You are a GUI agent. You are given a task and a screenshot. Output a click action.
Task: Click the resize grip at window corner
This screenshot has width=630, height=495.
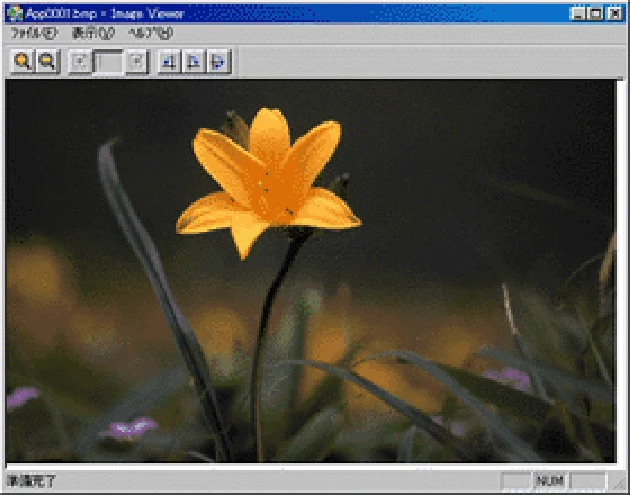pyautogui.click(x=619, y=482)
